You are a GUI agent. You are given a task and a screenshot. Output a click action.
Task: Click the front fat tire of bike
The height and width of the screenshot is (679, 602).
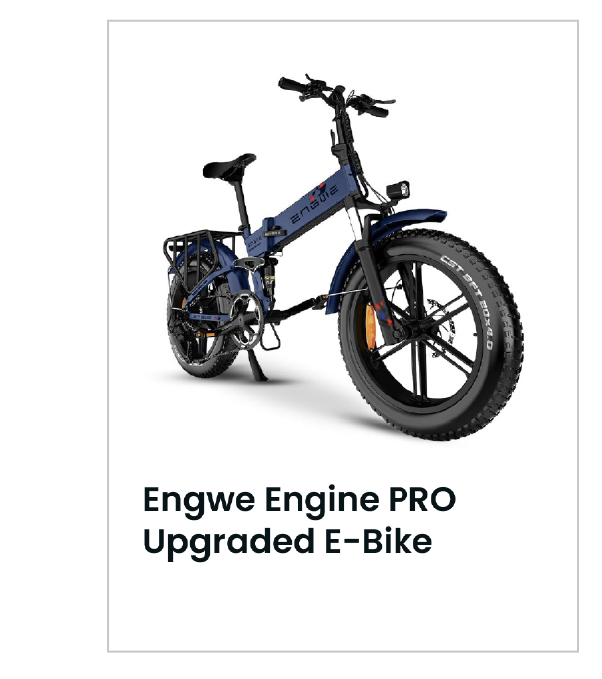click(431, 335)
